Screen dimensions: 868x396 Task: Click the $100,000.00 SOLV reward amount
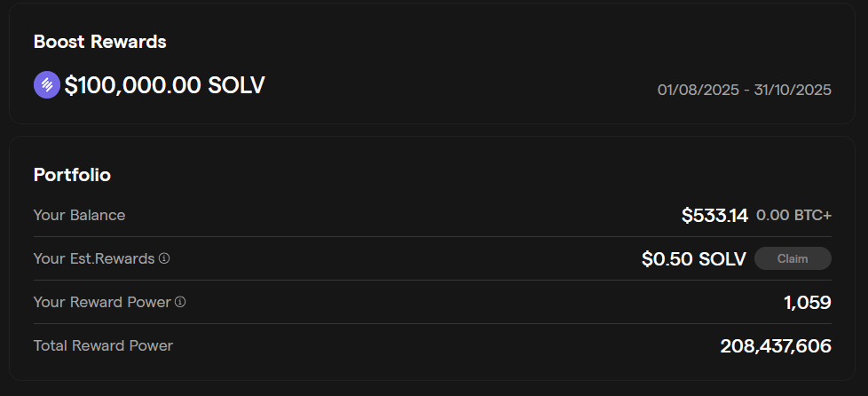pyautogui.click(x=165, y=85)
